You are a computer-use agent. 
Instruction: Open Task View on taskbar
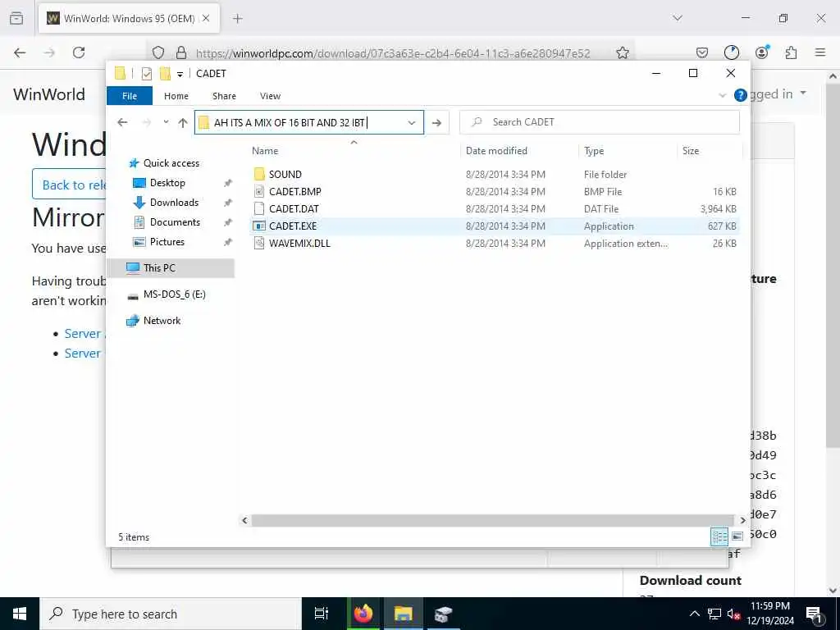pos(322,614)
